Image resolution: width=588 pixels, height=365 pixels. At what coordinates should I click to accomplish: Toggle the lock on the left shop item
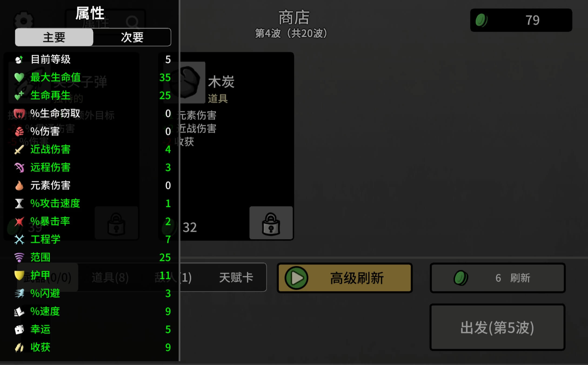(116, 223)
